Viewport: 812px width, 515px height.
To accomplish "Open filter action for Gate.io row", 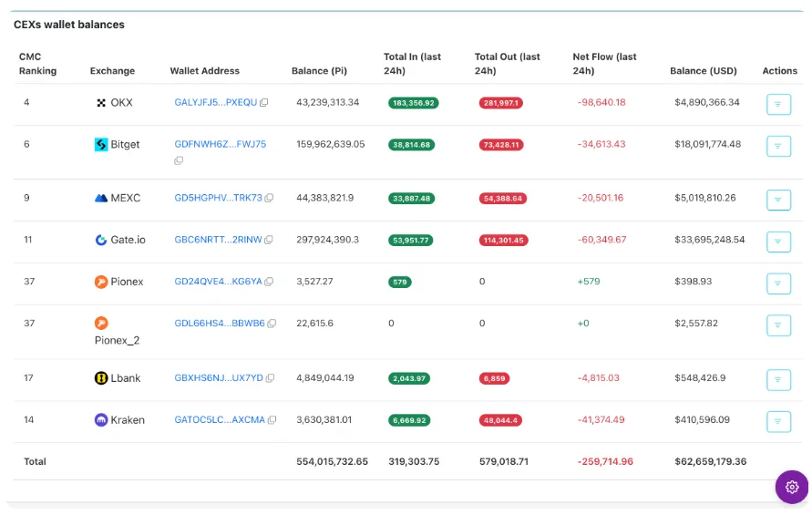I will [778, 242].
